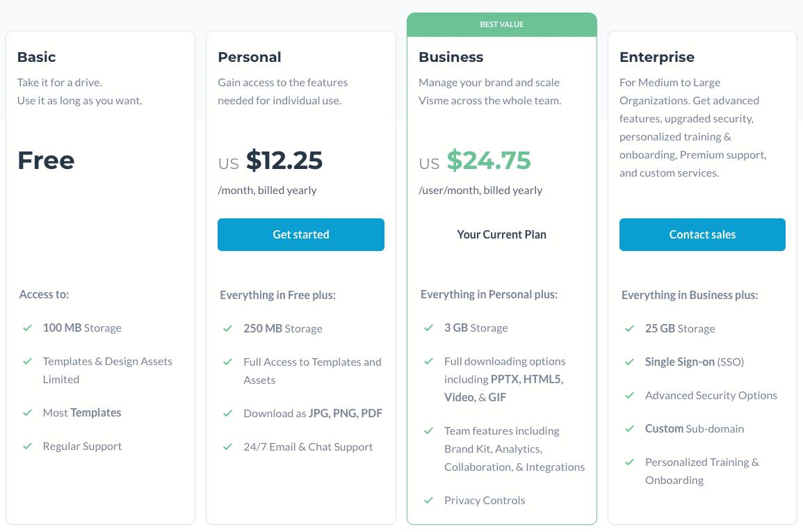Screen dimensions: 803x532
Task: Click the $12.25 Personal price
Action: tap(284, 160)
